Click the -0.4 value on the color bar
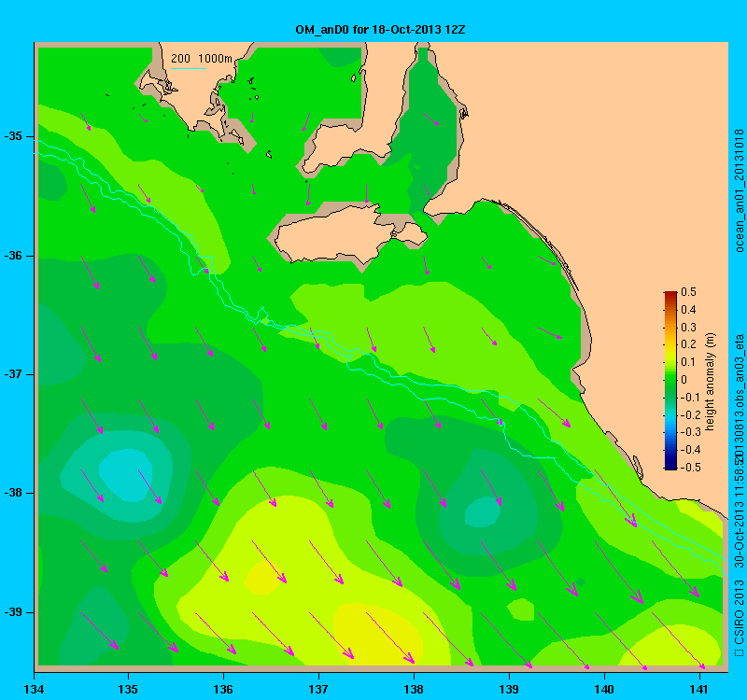 689,450
